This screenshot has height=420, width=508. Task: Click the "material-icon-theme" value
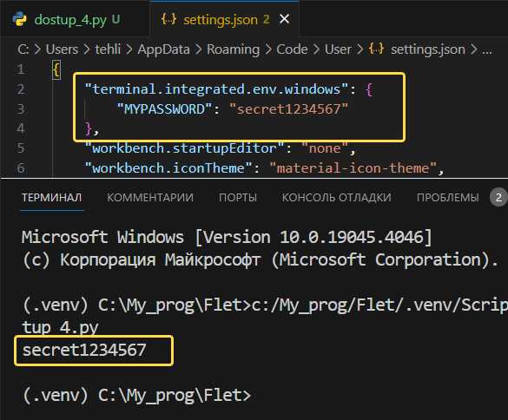pos(353,168)
